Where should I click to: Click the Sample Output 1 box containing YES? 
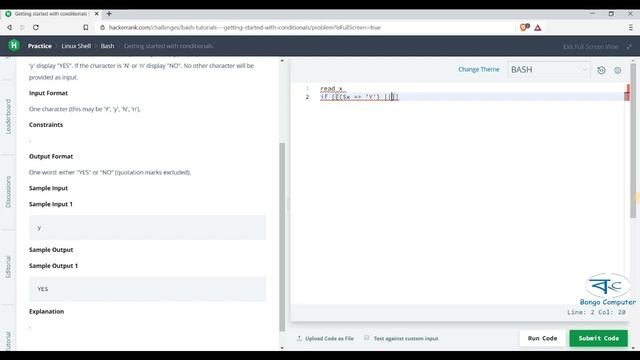point(147,289)
